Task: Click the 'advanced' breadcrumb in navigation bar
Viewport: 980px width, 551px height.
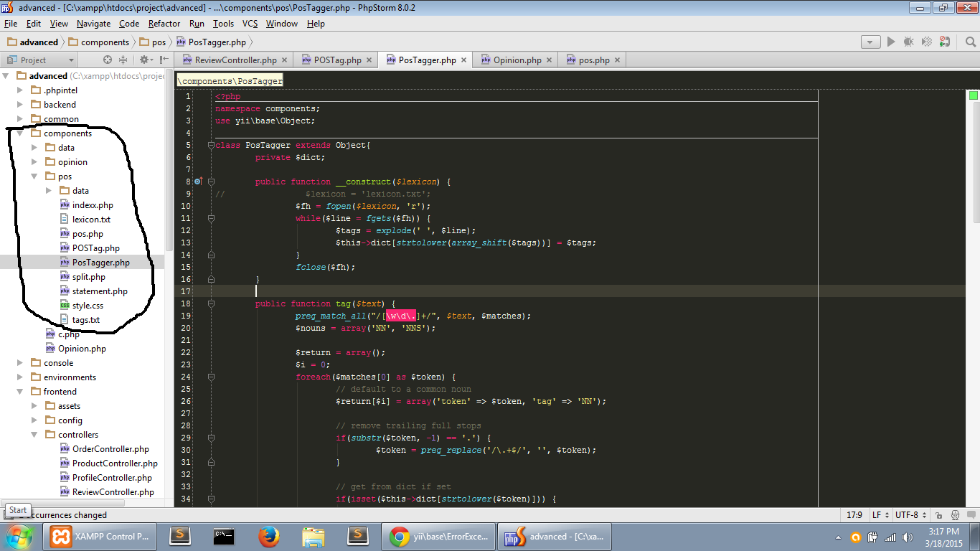Action: click(33, 42)
